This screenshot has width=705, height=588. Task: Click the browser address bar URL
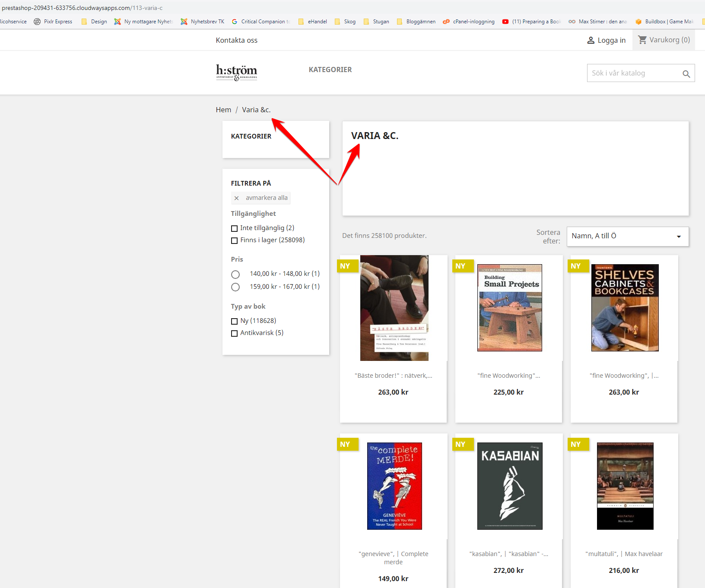[82, 8]
